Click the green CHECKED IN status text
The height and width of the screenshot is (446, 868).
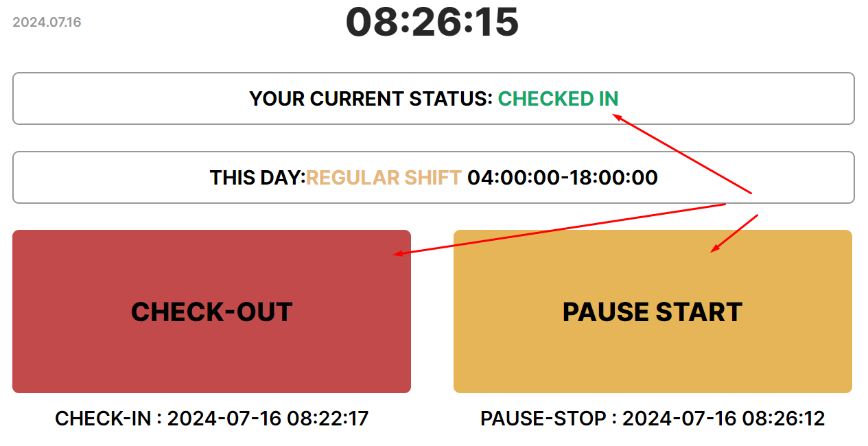(x=558, y=99)
